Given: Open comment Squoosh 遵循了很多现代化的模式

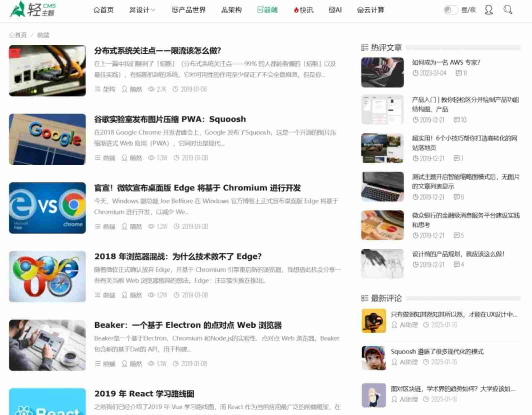Looking at the screenshot, I should point(437,352).
